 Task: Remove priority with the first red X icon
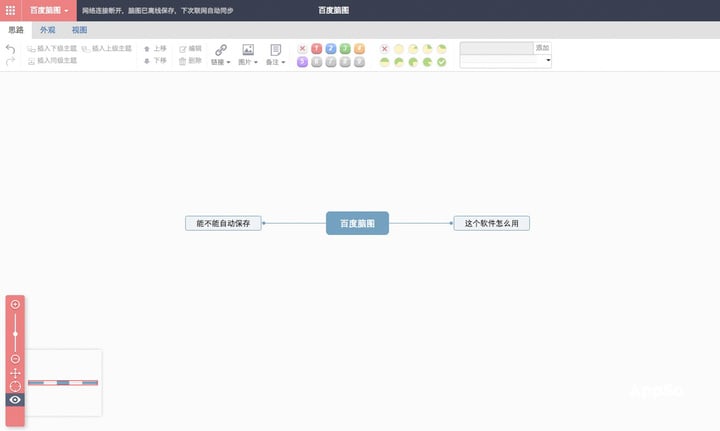[302, 49]
